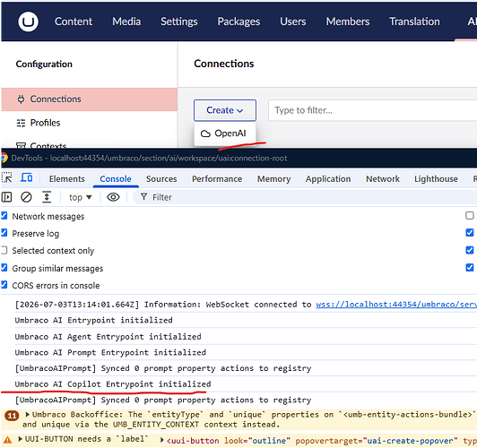
Task: Select the inspect element picker icon
Action: 6,178
